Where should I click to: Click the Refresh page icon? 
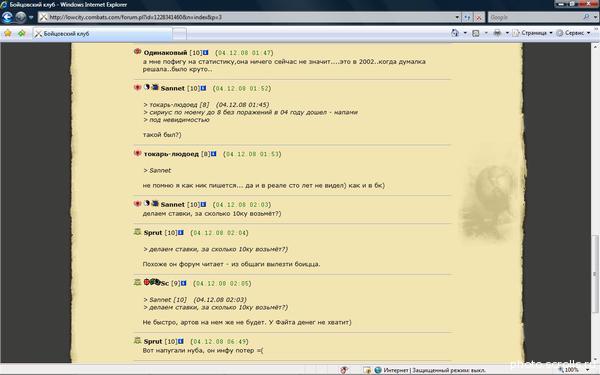pos(467,17)
